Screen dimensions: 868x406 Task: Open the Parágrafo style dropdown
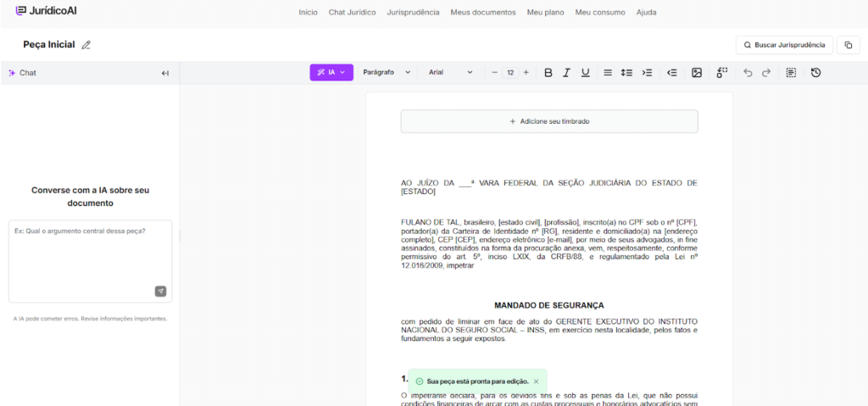point(387,72)
